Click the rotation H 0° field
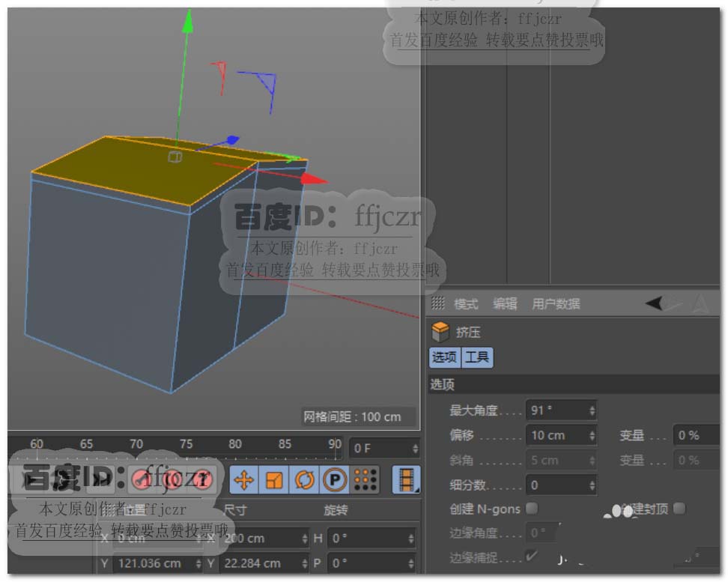The height and width of the screenshot is (582, 728). [371, 539]
